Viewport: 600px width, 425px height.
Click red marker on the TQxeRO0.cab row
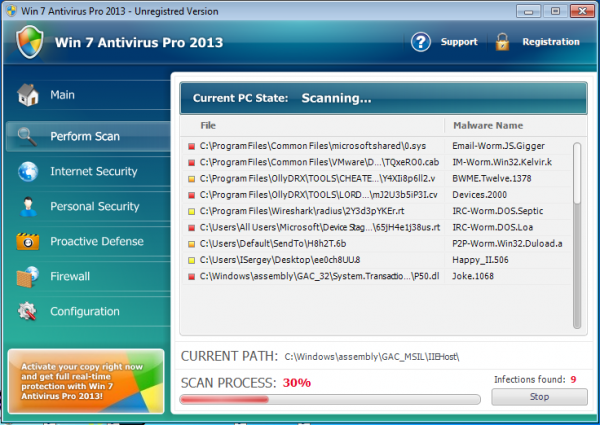191,163
